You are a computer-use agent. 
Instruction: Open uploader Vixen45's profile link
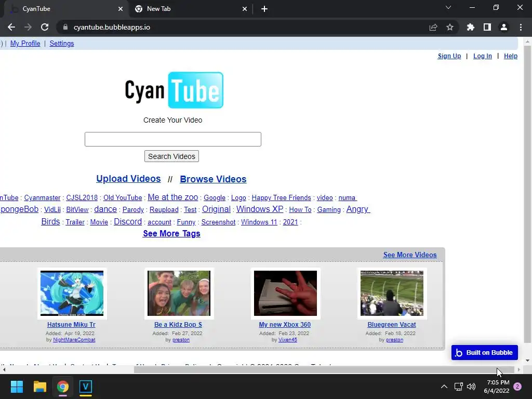pos(288,340)
